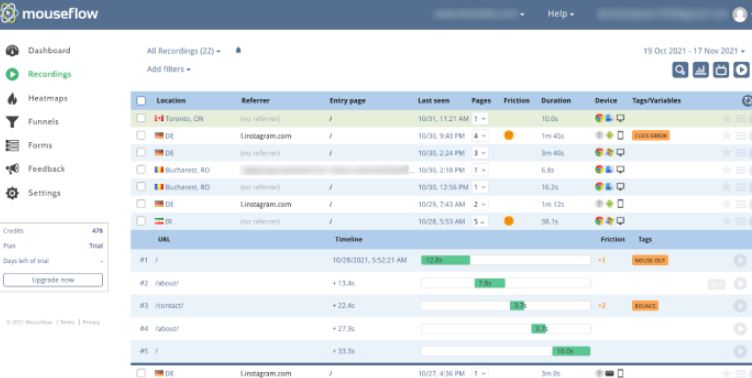Expand pages dropdown on 10/29, 7:43 AM row
This screenshot has height=378, width=752.
pos(480,204)
